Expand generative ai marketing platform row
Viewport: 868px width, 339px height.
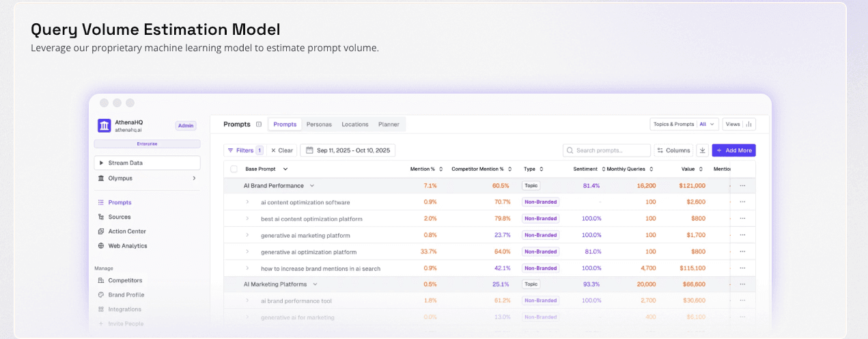(x=248, y=235)
